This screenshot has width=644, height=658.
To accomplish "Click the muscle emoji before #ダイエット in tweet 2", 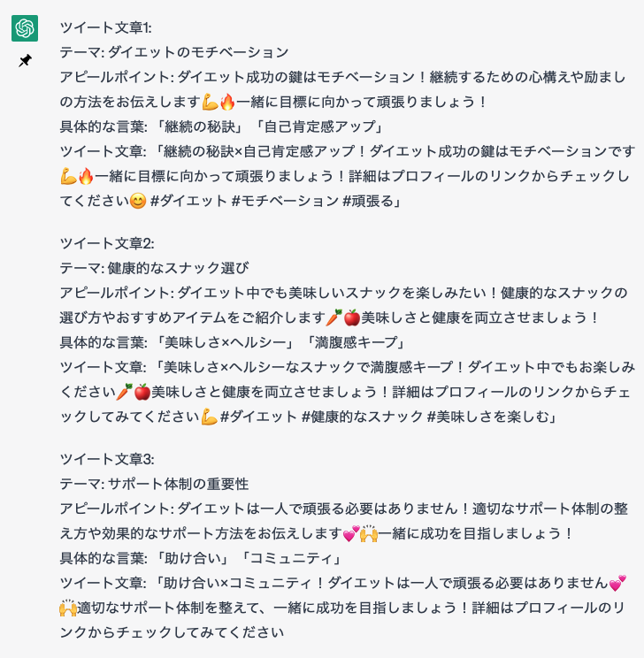I will [x=209, y=416].
